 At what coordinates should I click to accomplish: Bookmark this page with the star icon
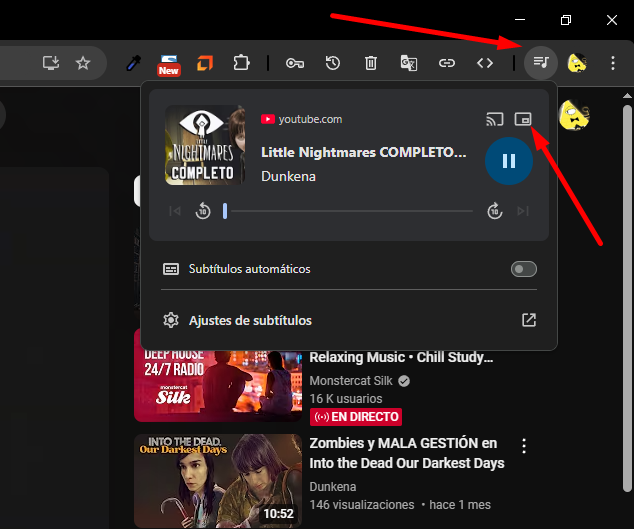pyautogui.click(x=83, y=63)
